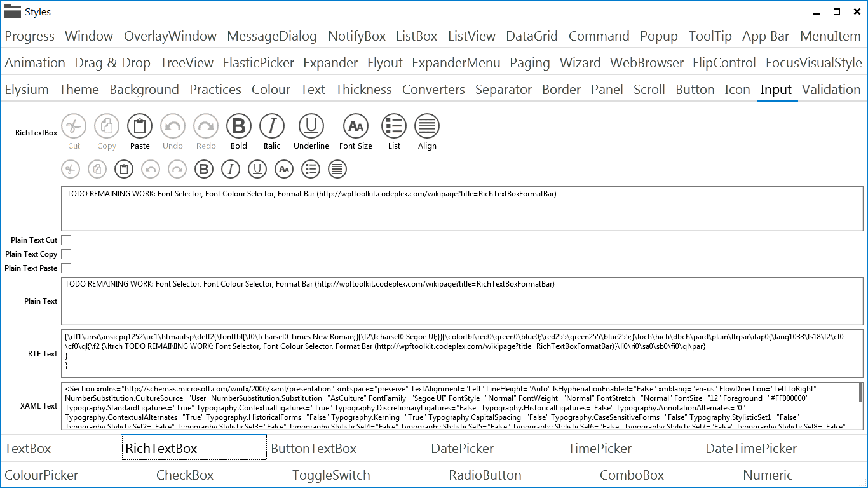Click the List formatting icon
The image size is (868, 488).
tap(394, 127)
